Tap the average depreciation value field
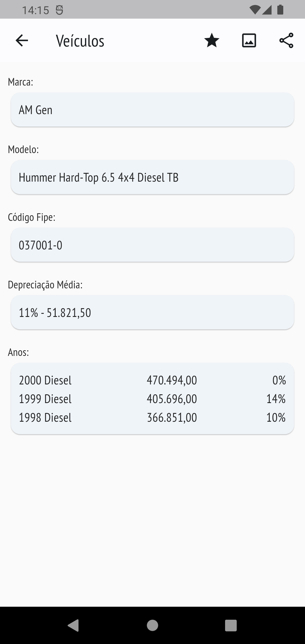305x644 pixels. pos(152,312)
